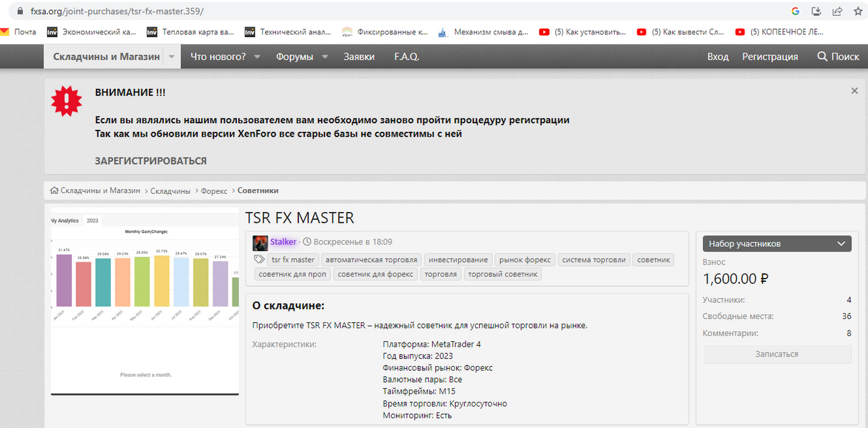Click Участники count row

[777, 300]
